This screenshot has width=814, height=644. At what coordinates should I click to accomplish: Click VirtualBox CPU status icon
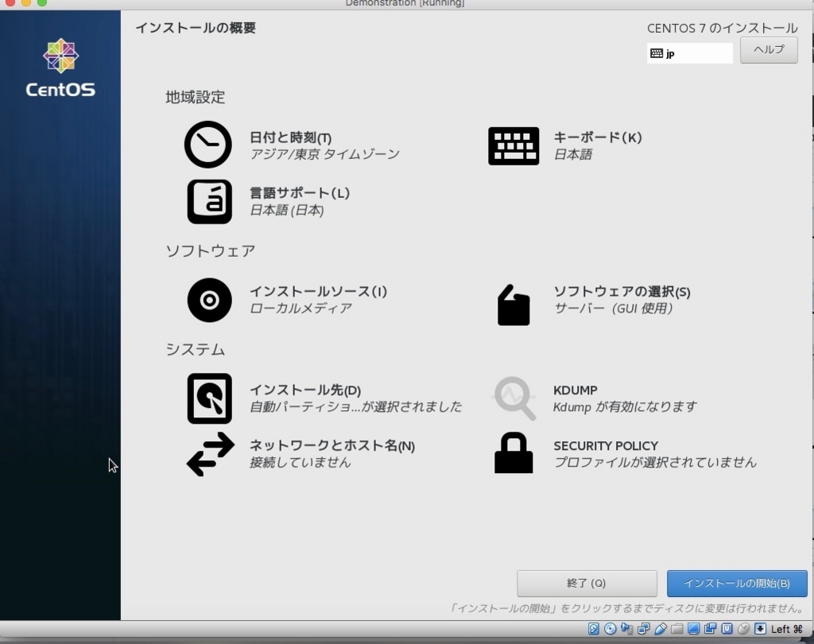pyautogui.click(x=727, y=629)
